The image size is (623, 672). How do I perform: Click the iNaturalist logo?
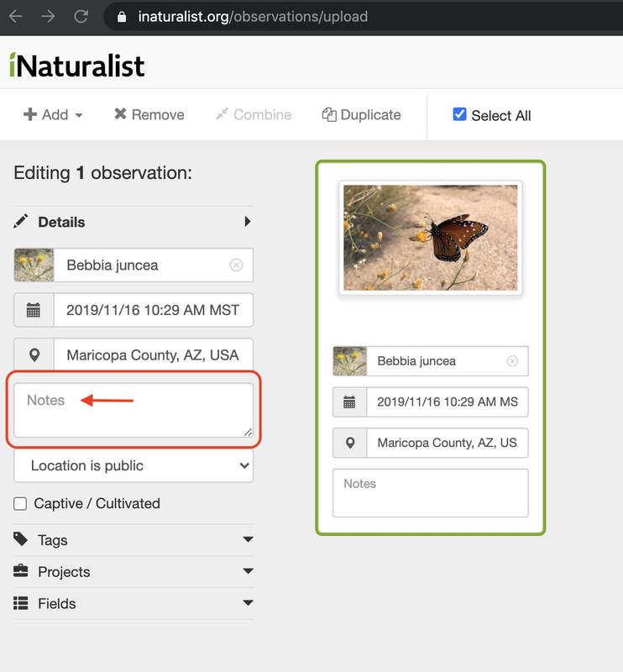coord(77,66)
